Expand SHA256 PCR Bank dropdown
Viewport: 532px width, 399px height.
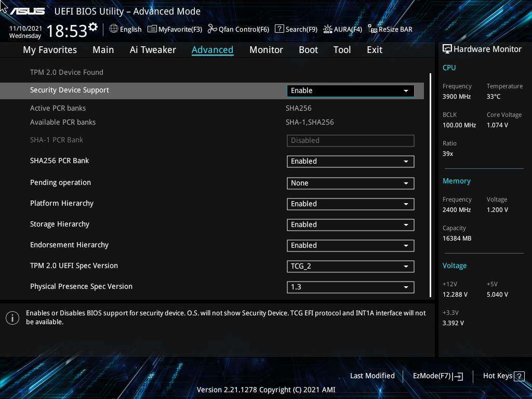[351, 162]
